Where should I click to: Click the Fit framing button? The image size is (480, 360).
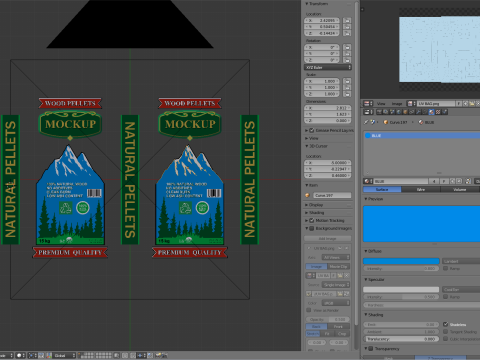pyautogui.click(x=327, y=333)
